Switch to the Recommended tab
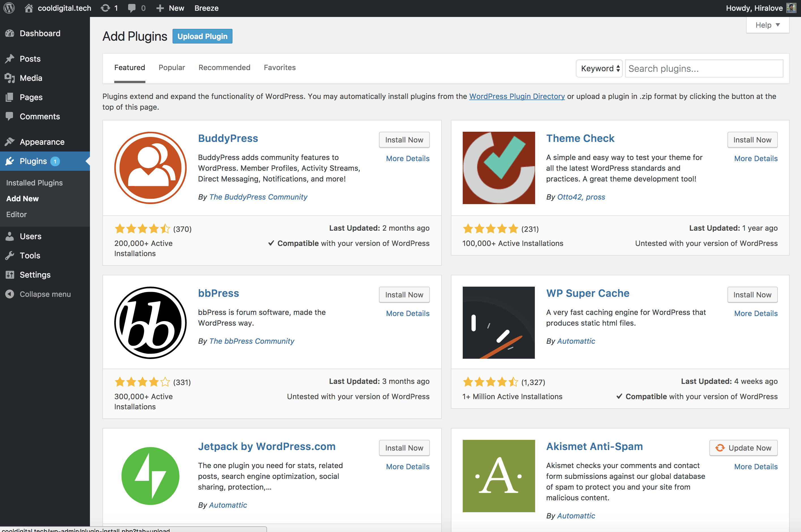Screen dimensions: 801x532 224,68
